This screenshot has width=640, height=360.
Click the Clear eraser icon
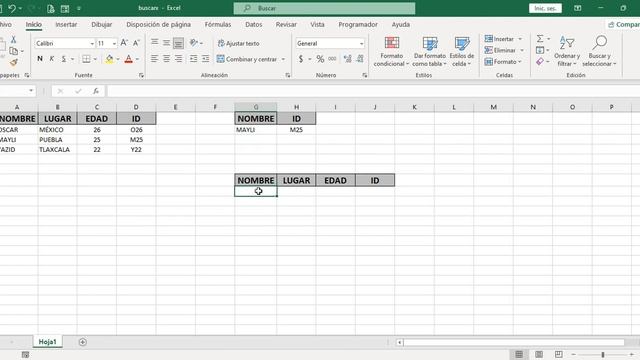pyautogui.click(x=540, y=61)
